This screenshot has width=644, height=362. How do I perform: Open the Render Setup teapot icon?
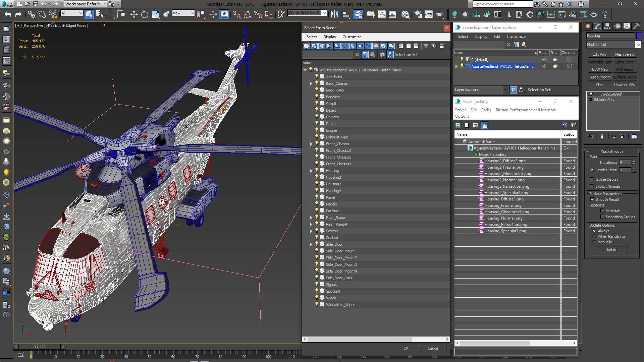(418, 14)
